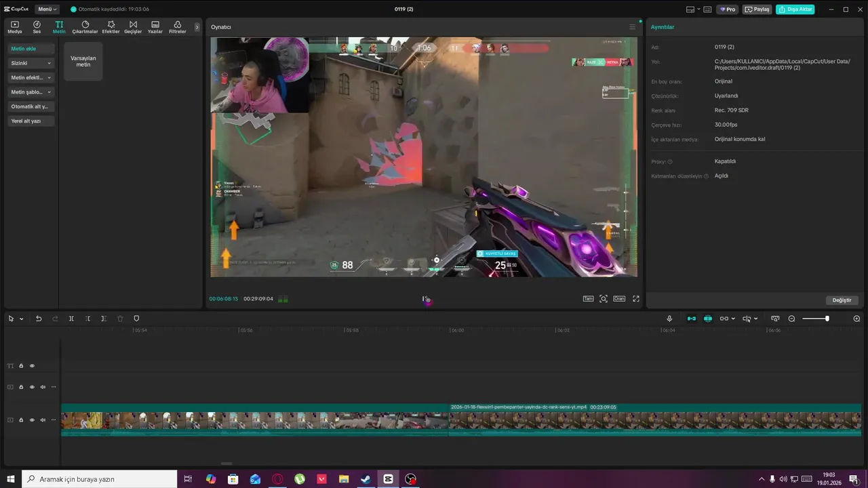Redo the last action
Screen dimensions: 868x488
[55, 319]
